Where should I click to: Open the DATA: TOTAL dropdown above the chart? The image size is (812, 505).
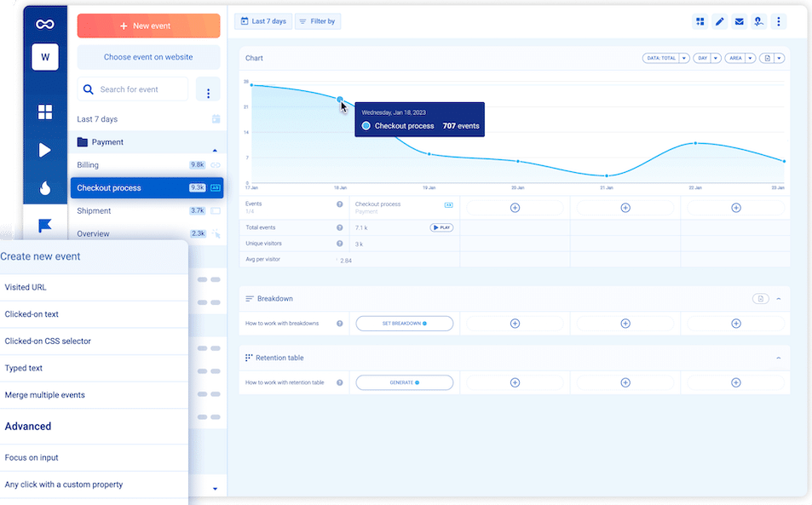(665, 57)
